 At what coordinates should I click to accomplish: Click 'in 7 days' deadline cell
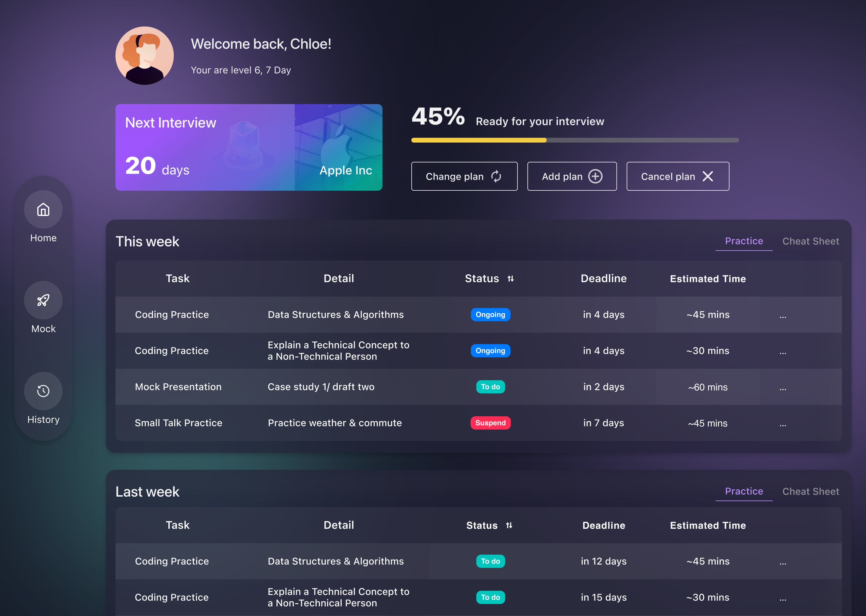click(603, 423)
